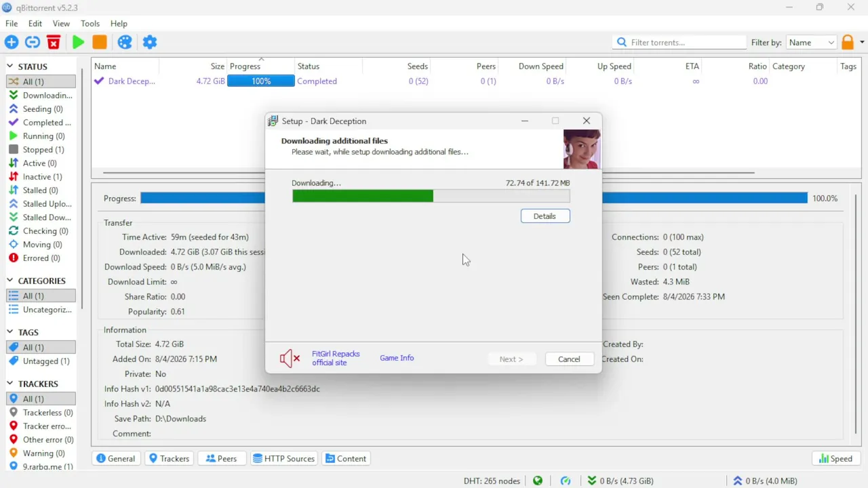The height and width of the screenshot is (488, 868).
Task: Click the Save Path value D:\Downloads
Action: (180, 419)
